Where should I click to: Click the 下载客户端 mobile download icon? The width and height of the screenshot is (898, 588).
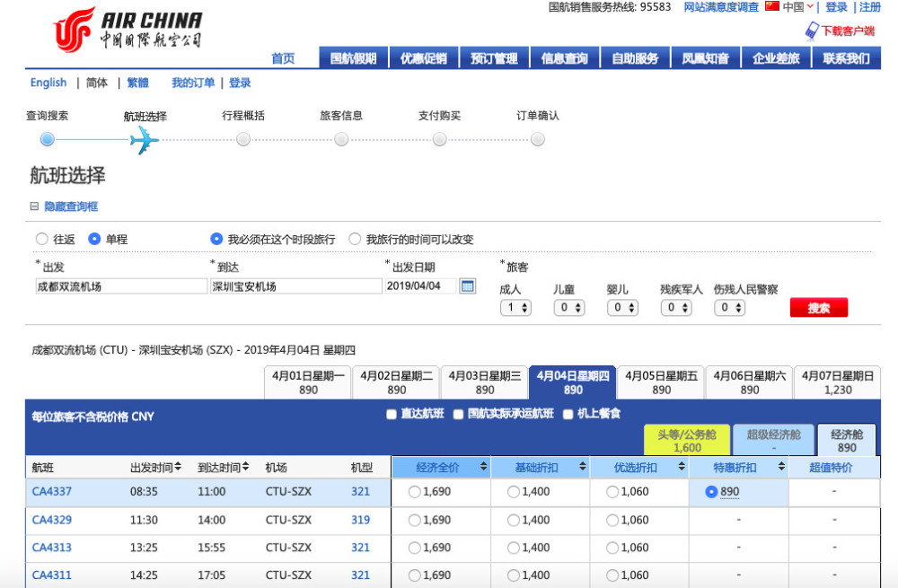pyautogui.click(x=811, y=30)
